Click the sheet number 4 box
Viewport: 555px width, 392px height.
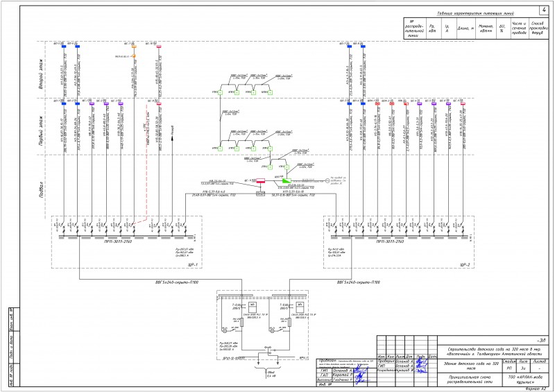[x=544, y=10]
